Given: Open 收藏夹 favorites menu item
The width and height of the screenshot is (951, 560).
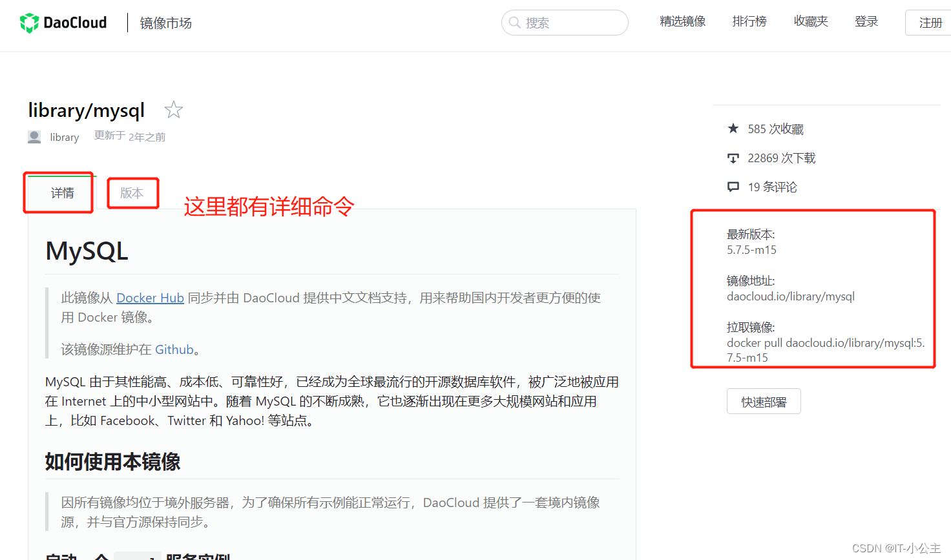Looking at the screenshot, I should tap(811, 21).
